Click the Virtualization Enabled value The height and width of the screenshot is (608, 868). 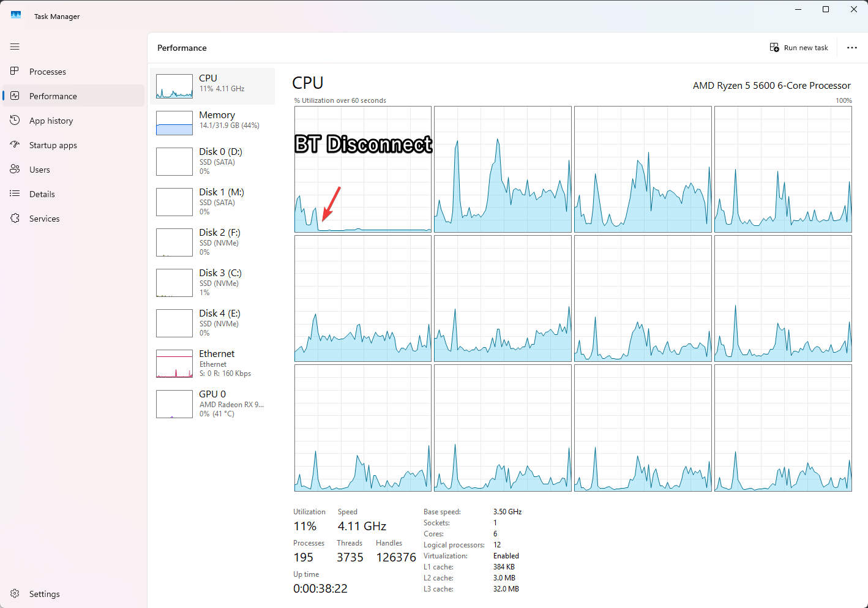(506, 556)
